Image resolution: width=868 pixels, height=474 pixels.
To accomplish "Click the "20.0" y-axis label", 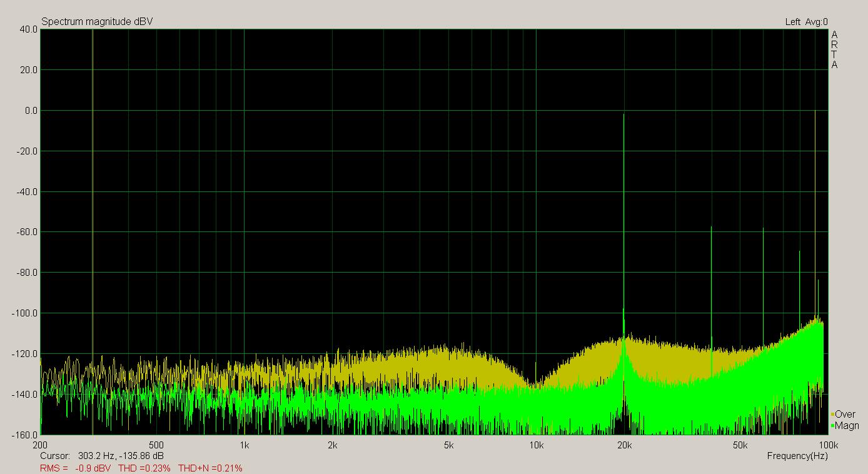I will [28, 70].
